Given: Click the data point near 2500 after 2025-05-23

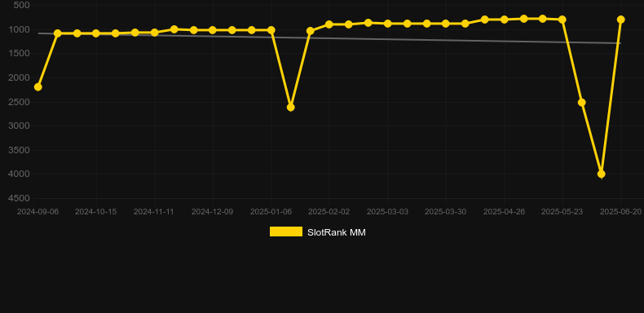Looking at the screenshot, I should coord(581,103).
